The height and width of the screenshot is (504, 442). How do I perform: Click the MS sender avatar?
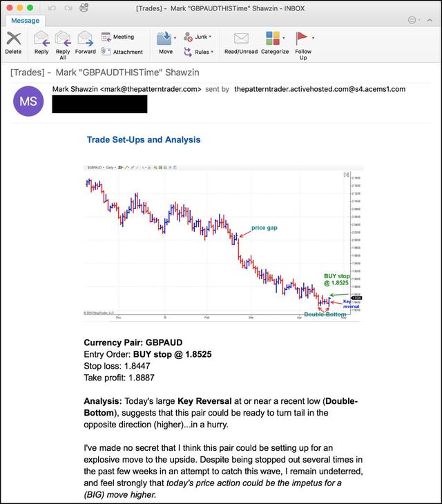click(29, 101)
